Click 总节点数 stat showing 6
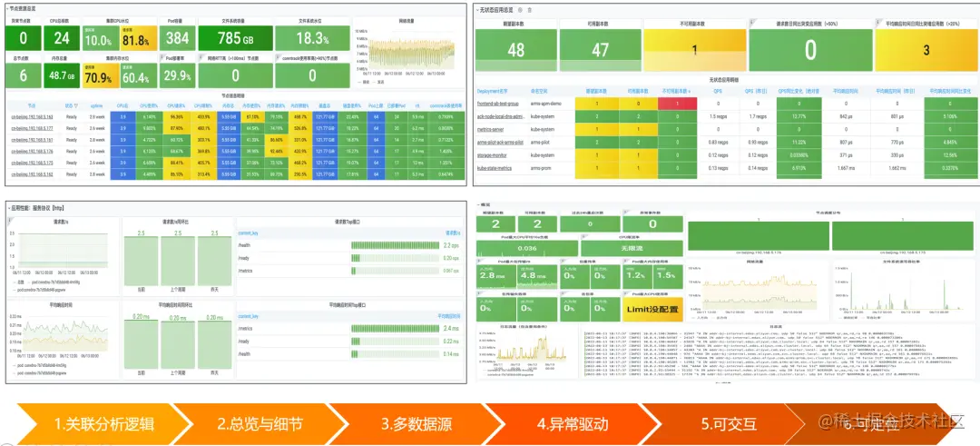 coord(23,75)
